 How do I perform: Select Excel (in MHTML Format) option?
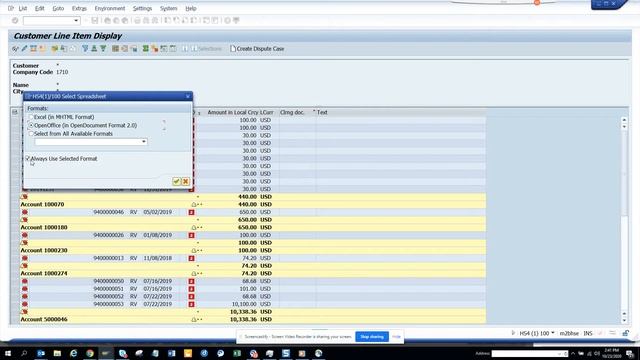point(31,117)
